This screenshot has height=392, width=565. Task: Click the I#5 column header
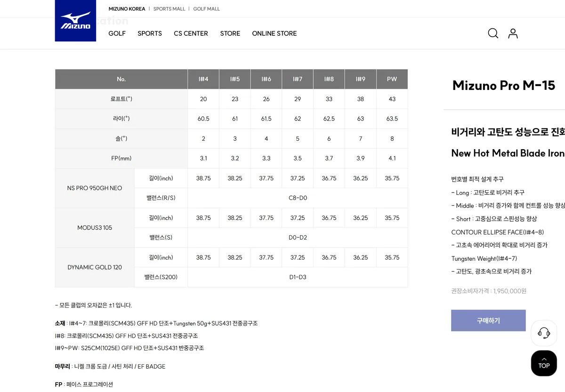(x=235, y=79)
